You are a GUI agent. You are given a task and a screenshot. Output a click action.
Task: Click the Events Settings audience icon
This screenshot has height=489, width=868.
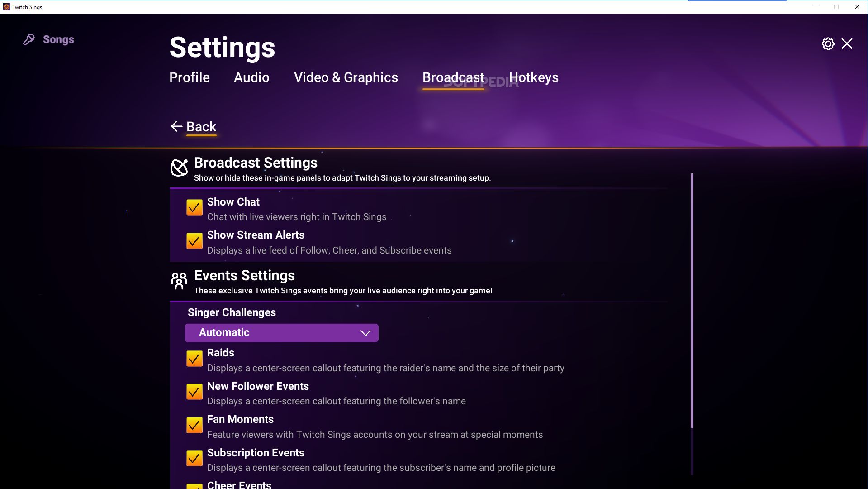[x=179, y=281]
